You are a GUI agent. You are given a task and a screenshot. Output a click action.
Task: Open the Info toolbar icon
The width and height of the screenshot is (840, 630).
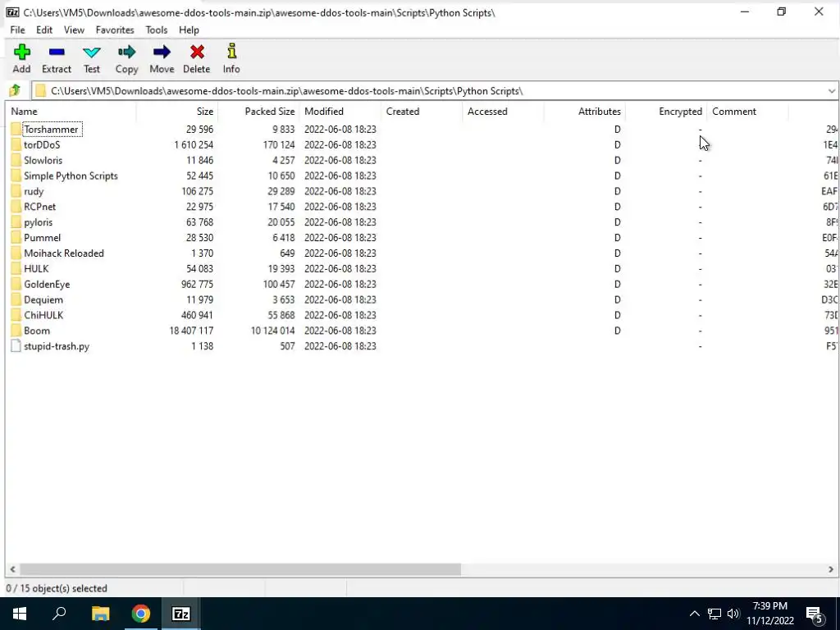tap(231, 52)
